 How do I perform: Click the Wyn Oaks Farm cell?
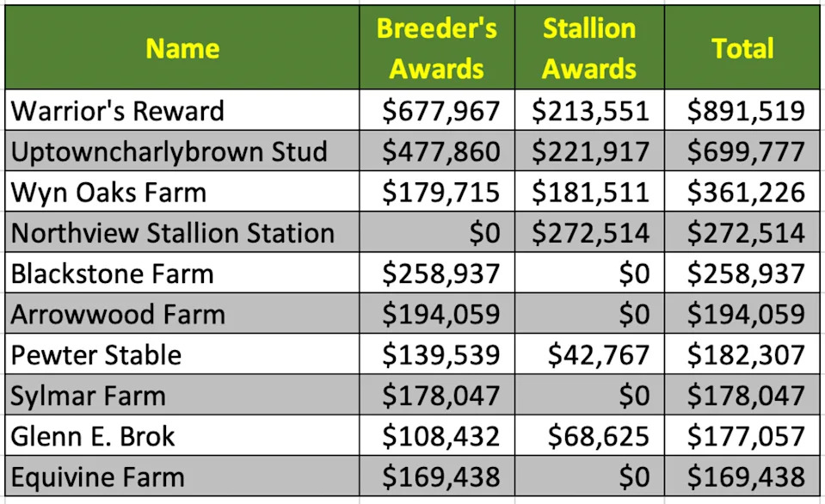(x=182, y=192)
